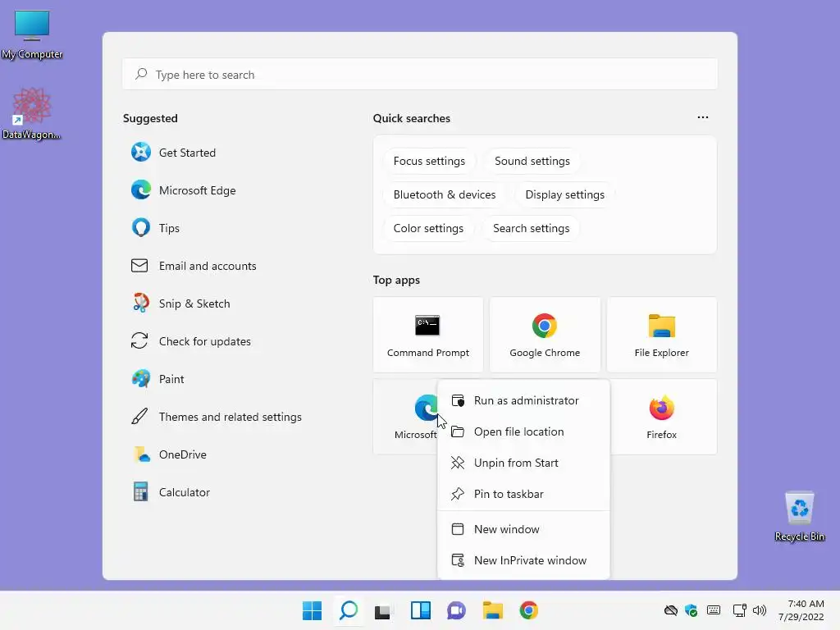Click the OneDrive cloud tray icon
The image size is (840, 630).
(671, 610)
